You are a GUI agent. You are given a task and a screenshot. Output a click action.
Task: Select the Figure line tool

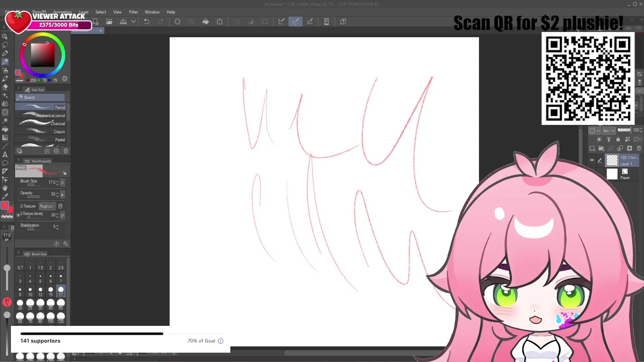coord(5,146)
